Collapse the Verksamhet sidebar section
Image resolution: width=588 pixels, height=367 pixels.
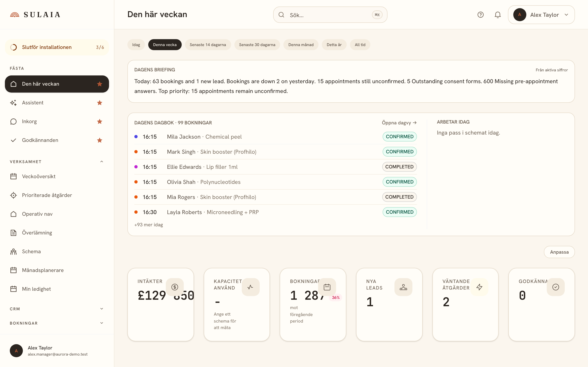(101, 162)
